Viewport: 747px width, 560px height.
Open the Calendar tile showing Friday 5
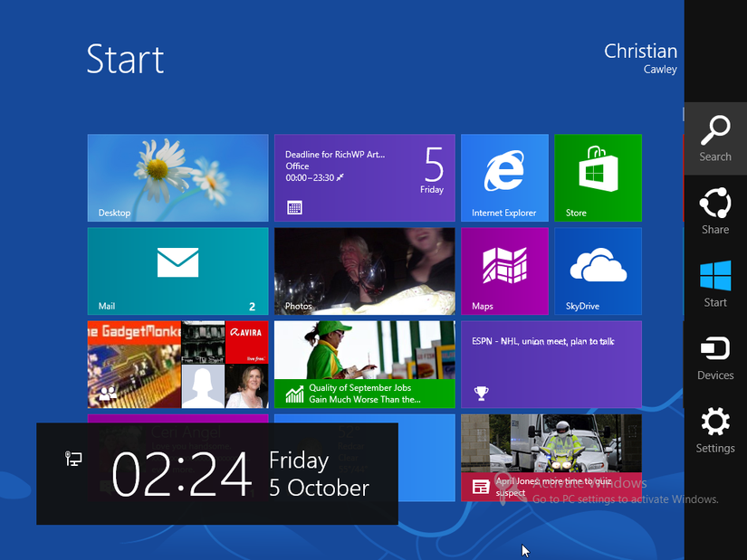(365, 177)
